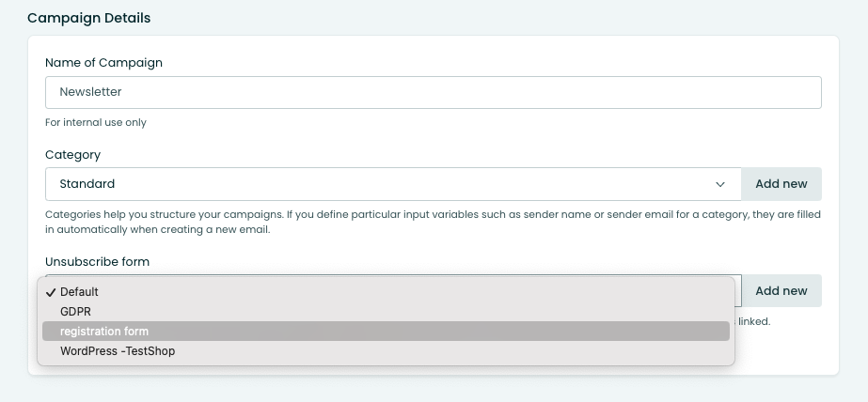The width and height of the screenshot is (868, 402).
Task: Select the registration form option
Action: click(x=386, y=332)
